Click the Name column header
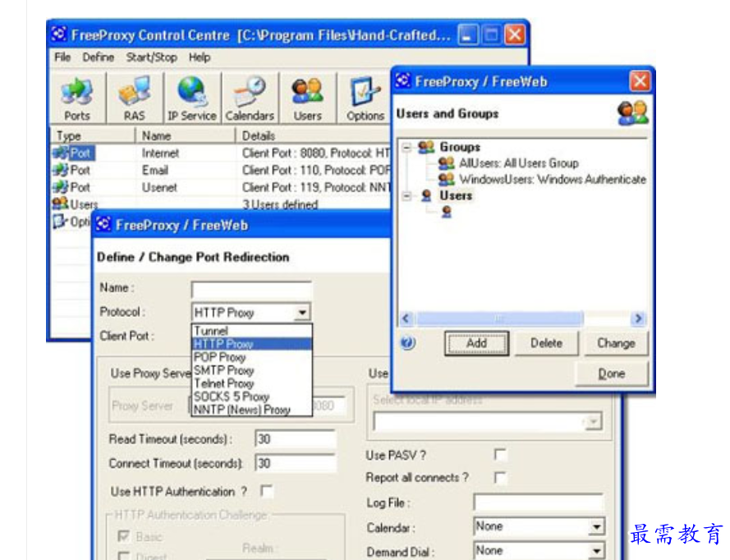Viewport: 730px width, 560px height. tap(185, 135)
